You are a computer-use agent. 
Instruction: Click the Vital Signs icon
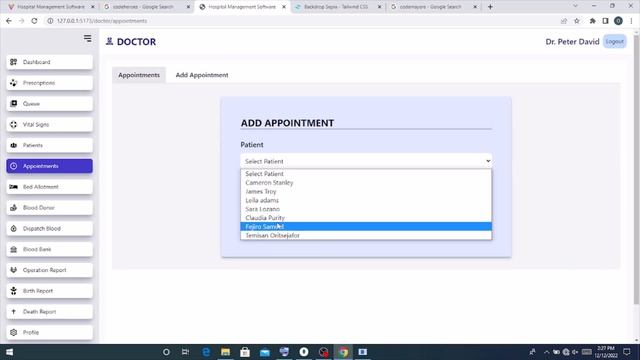coord(13,124)
